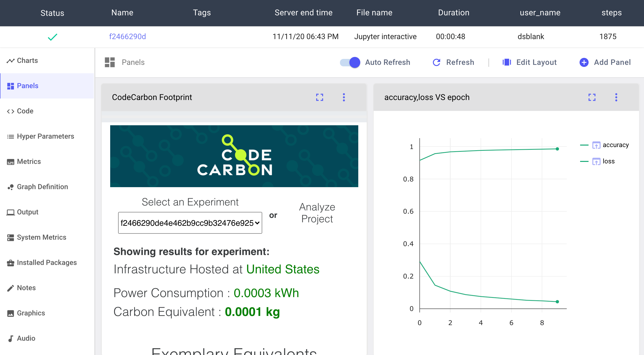Expand accuracy,loss chart to fullscreen

coord(592,97)
